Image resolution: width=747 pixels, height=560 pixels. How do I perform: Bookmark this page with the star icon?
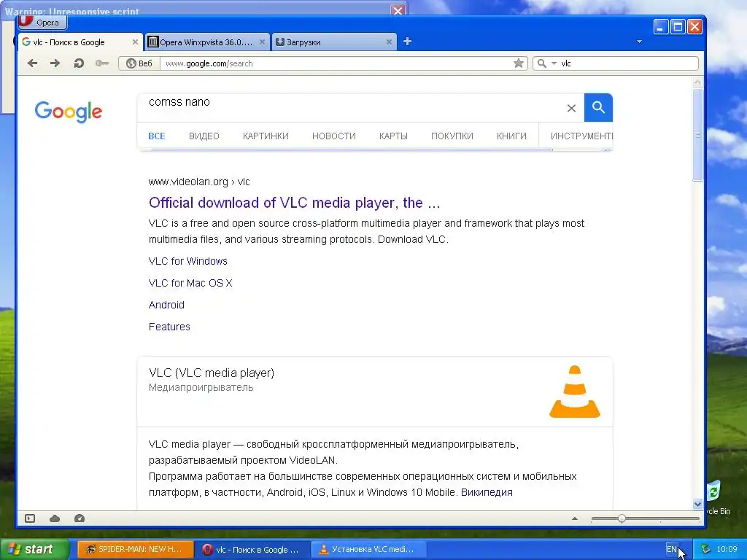[x=519, y=63]
